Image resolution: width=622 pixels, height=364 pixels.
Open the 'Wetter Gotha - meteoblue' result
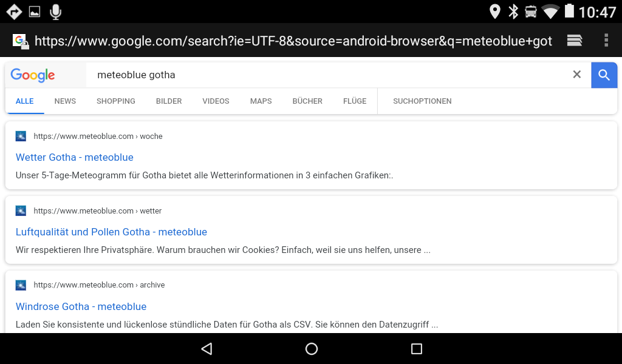[x=75, y=158]
